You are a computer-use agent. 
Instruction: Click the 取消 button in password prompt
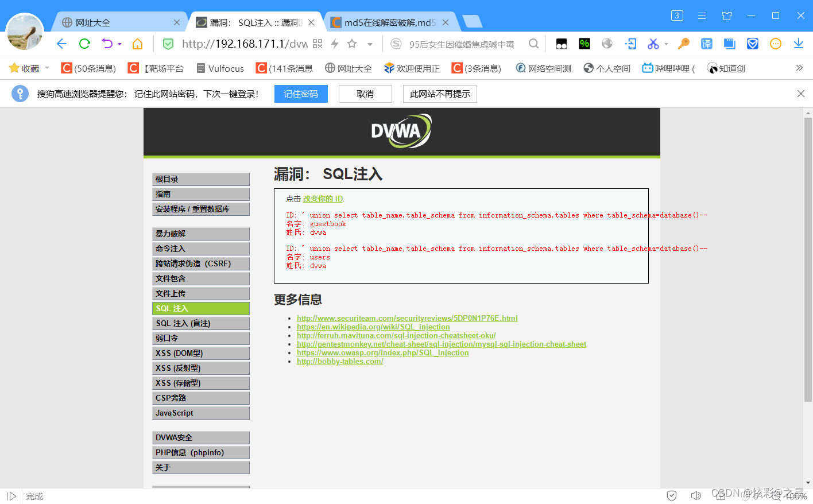pyautogui.click(x=365, y=94)
